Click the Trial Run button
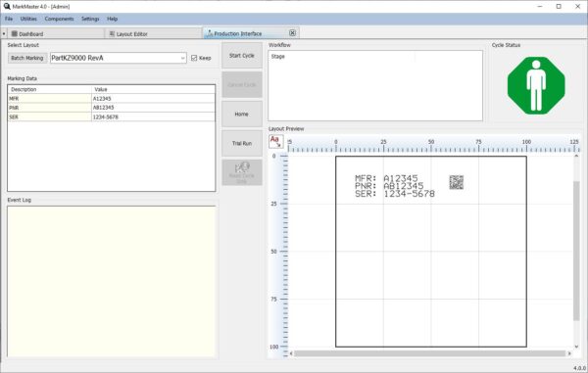Screen dimensions: 588x373 [x=242, y=143]
